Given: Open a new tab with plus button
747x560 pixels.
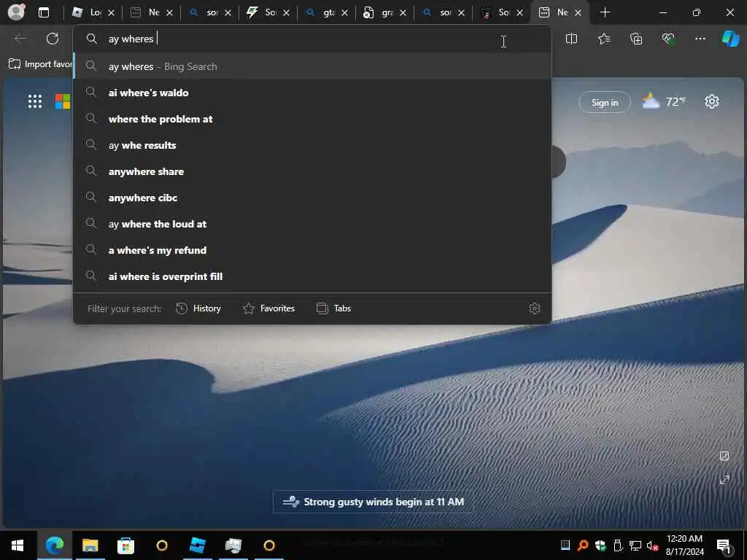Looking at the screenshot, I should tap(605, 12).
